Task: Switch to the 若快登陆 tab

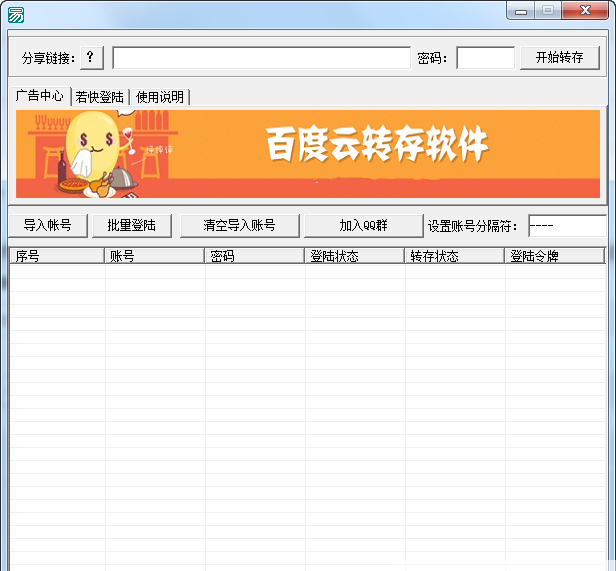Action: 100,97
